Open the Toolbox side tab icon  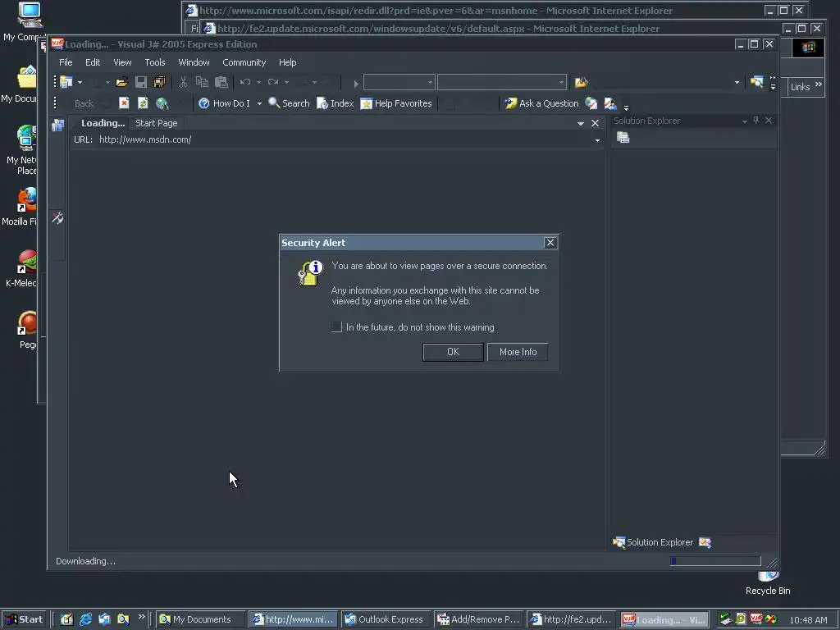57,217
